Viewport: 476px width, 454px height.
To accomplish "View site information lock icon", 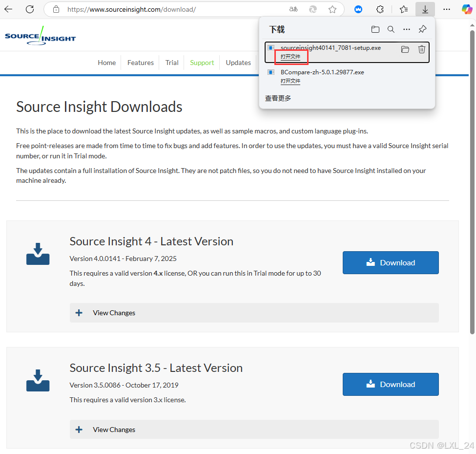I will (56, 9).
